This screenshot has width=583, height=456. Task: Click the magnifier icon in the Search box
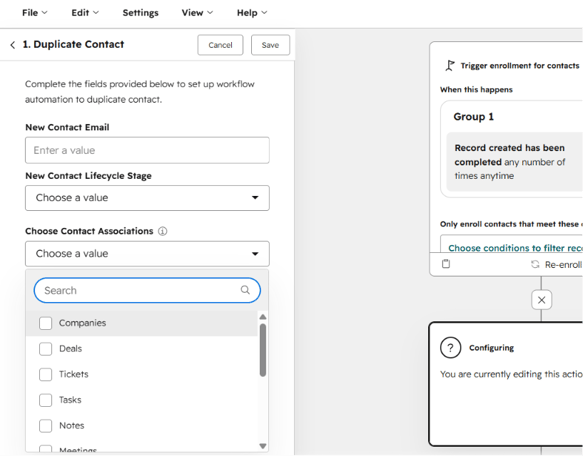pyautogui.click(x=245, y=290)
